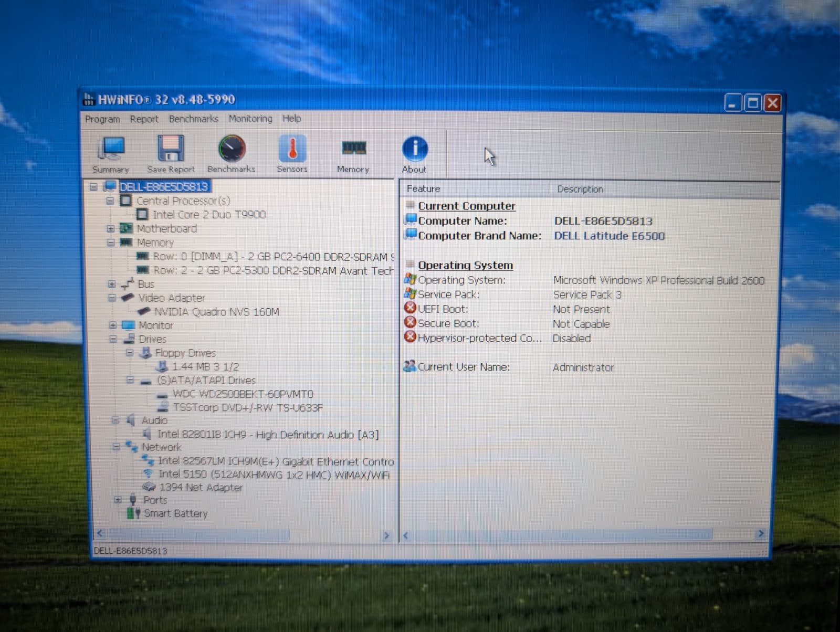Select Intel 82567LM Gigabit Ethernet entry
Viewport: 840px width, 632px height.
point(276,461)
